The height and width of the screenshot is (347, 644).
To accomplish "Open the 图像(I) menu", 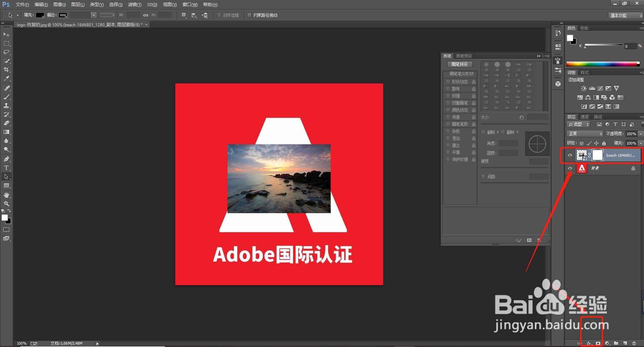I will tap(60, 5).
